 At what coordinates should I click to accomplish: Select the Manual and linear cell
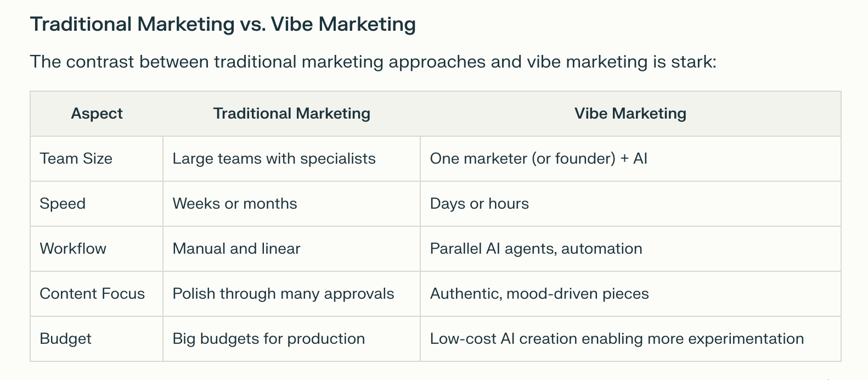[291, 249]
